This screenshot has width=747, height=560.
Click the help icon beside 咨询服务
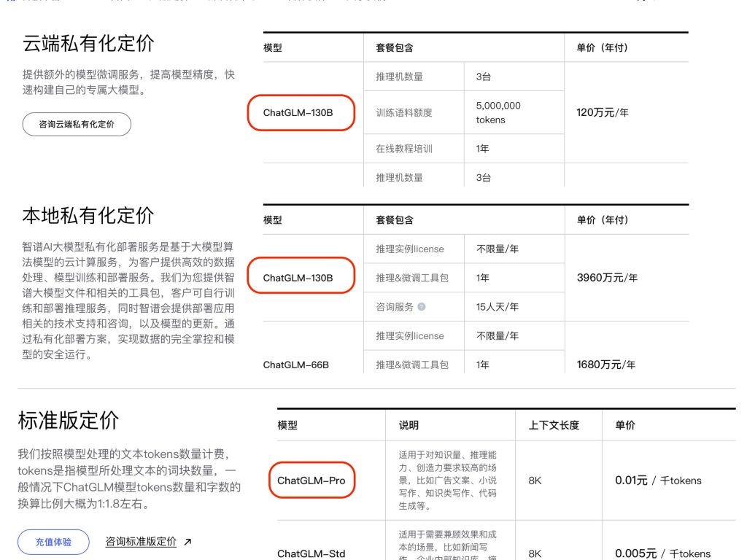[x=422, y=307]
